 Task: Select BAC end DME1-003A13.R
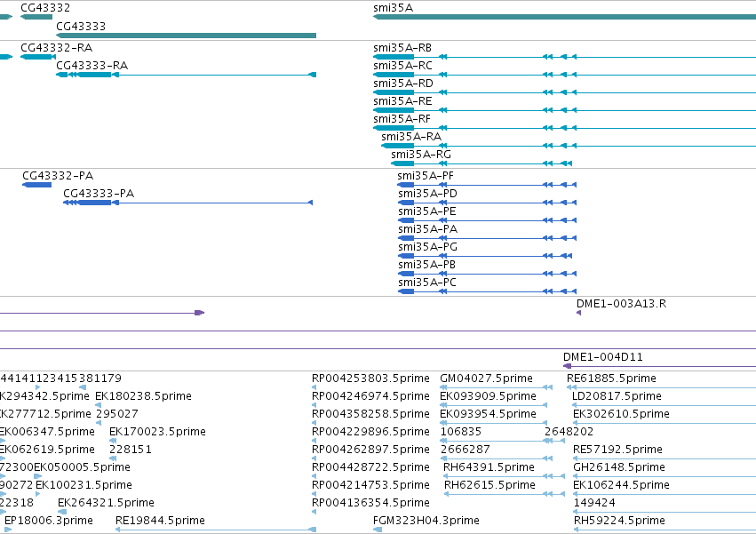click(622, 304)
